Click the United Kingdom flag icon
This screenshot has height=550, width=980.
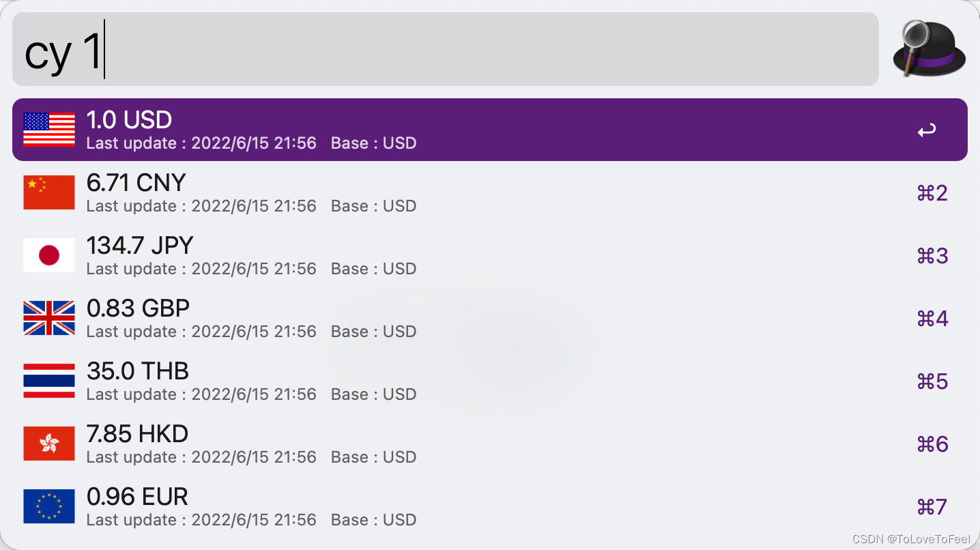tap(49, 318)
